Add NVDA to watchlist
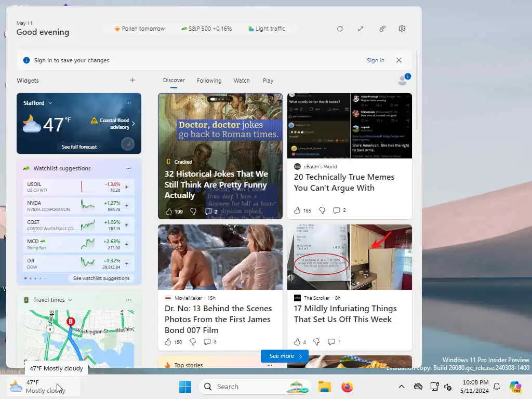532x399 pixels. 127,206
